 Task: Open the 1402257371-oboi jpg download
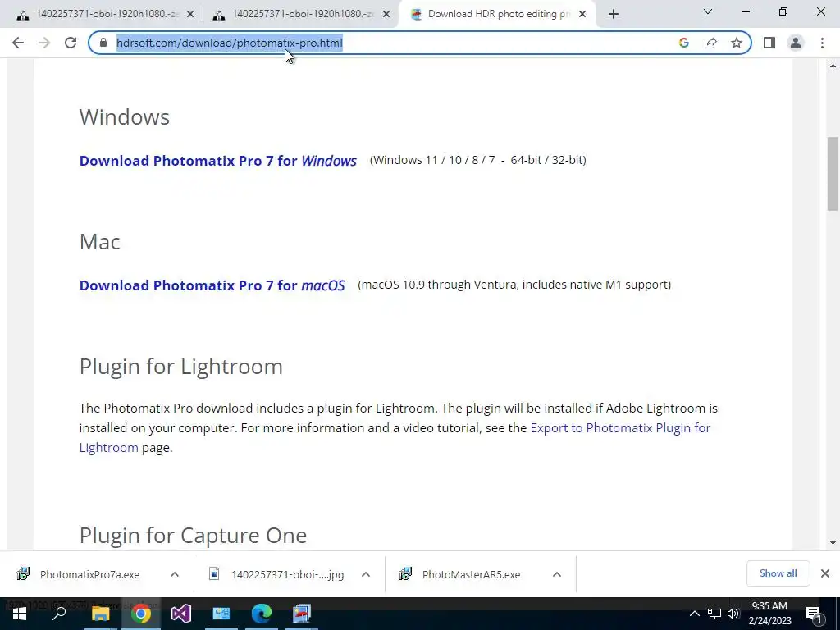pos(277,574)
